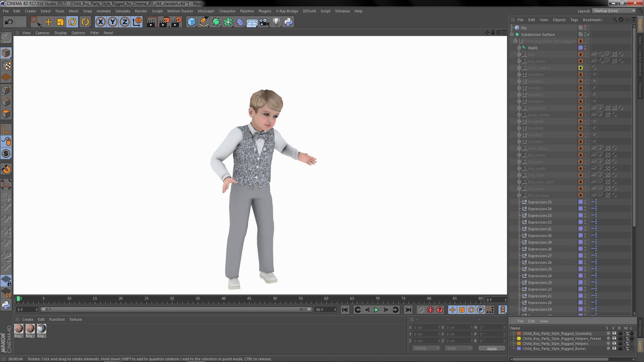Toggle visibility of Bones layer
The image size is (644, 362).
click(614, 349)
